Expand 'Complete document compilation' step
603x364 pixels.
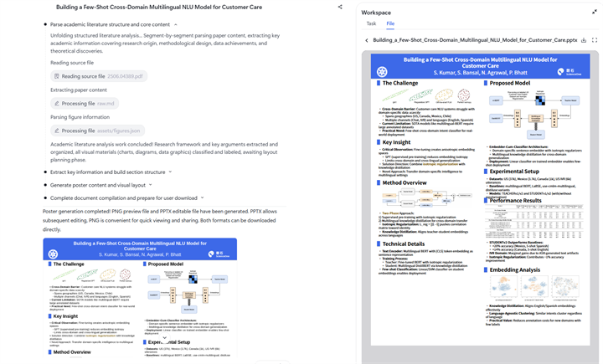pyautogui.click(x=204, y=198)
